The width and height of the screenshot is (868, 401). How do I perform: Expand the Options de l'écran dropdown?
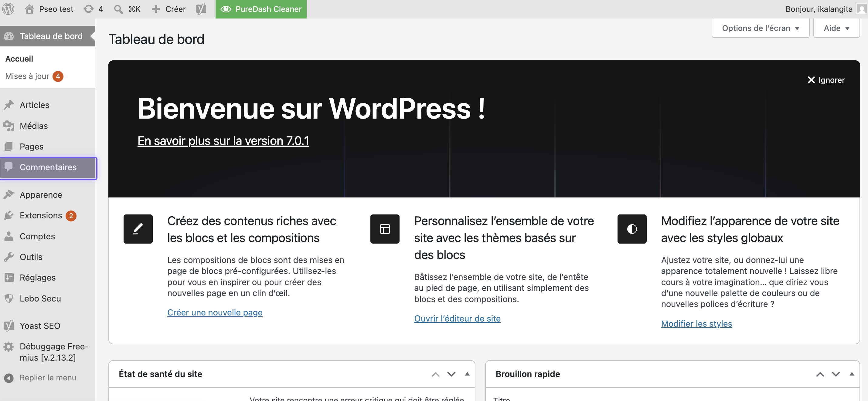[760, 28]
